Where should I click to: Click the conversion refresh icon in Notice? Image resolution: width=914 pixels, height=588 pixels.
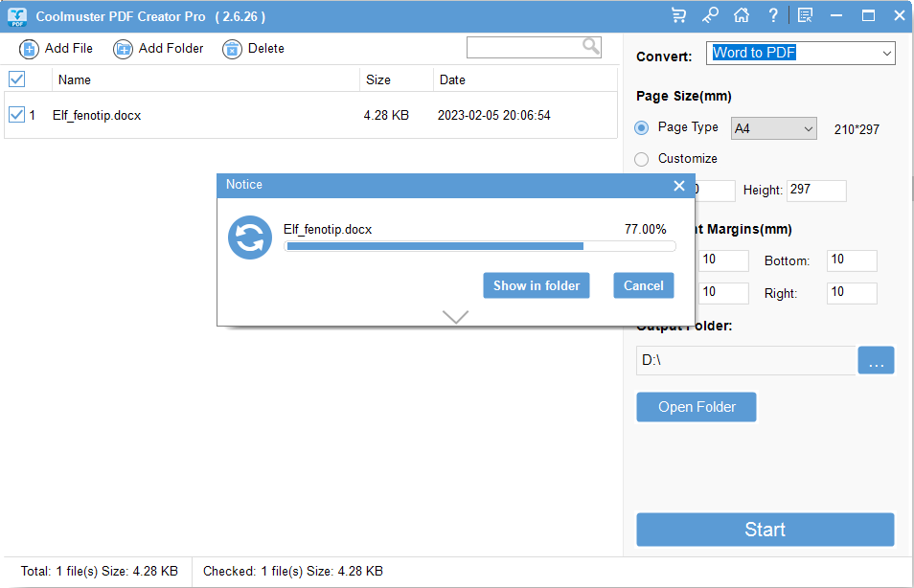point(250,237)
